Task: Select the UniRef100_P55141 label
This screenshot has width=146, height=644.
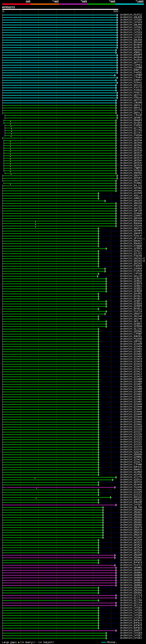Action: point(131,98)
